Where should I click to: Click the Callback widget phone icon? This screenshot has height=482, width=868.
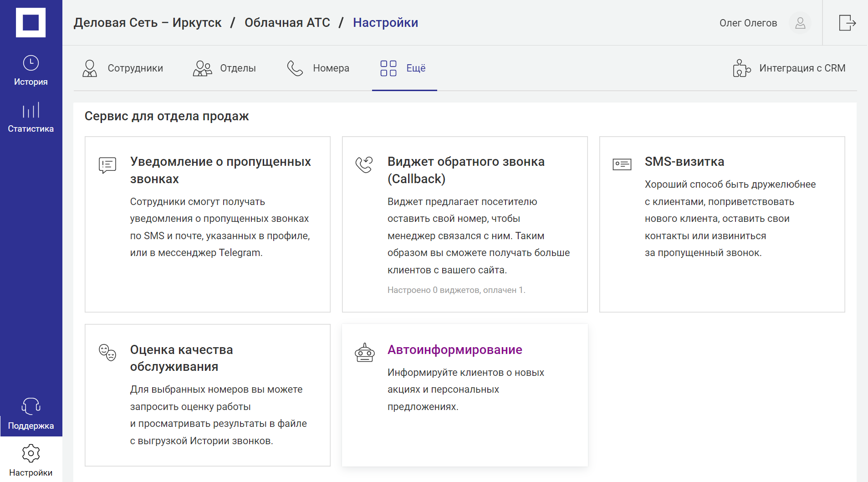pyautogui.click(x=364, y=164)
